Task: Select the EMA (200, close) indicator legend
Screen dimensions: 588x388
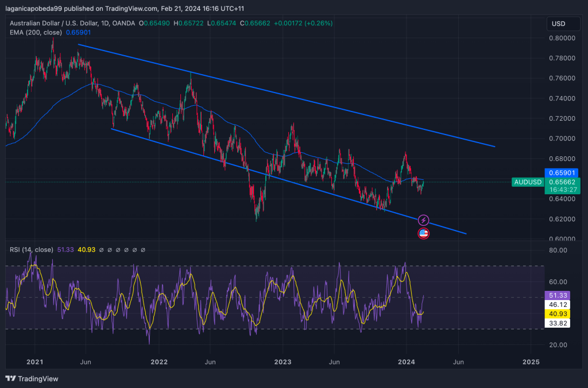Action: [x=36, y=33]
